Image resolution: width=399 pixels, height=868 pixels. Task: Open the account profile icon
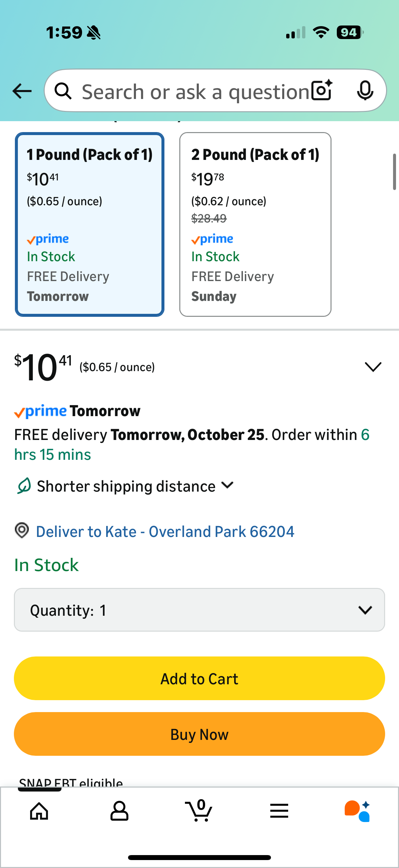pyautogui.click(x=119, y=811)
